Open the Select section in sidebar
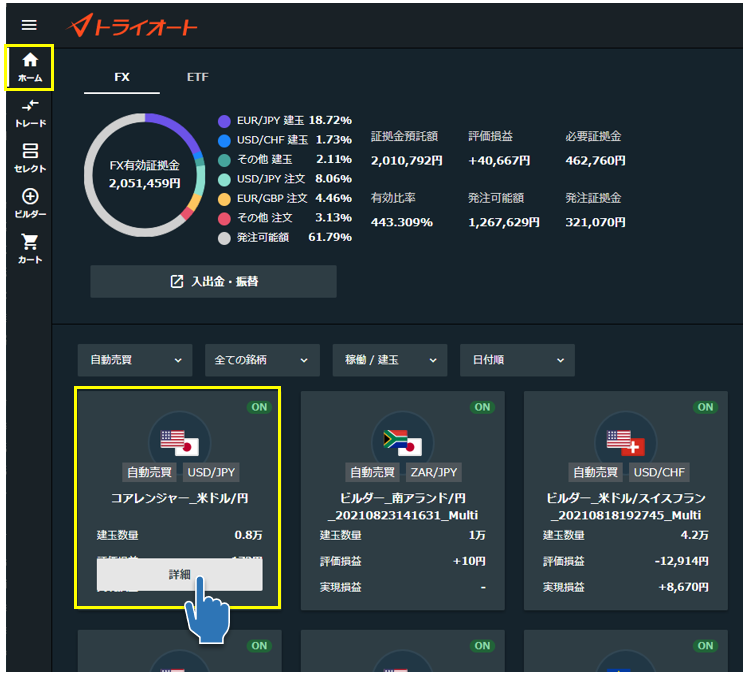Image resolution: width=750 pixels, height=678 pixels. click(x=30, y=158)
